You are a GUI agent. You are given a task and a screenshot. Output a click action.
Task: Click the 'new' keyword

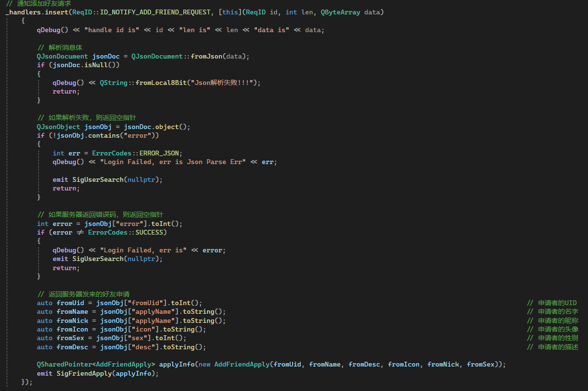click(x=204, y=365)
